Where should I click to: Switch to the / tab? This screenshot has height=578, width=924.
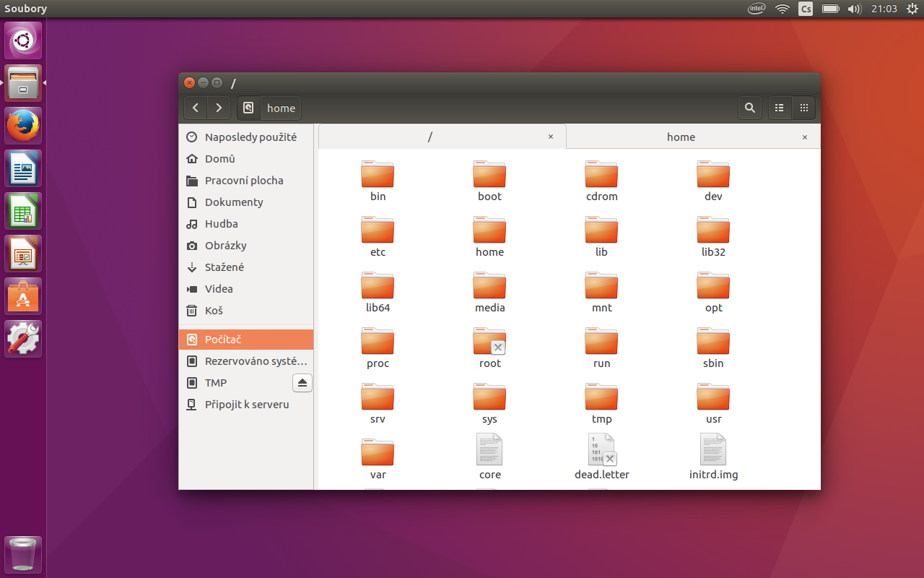(x=430, y=137)
